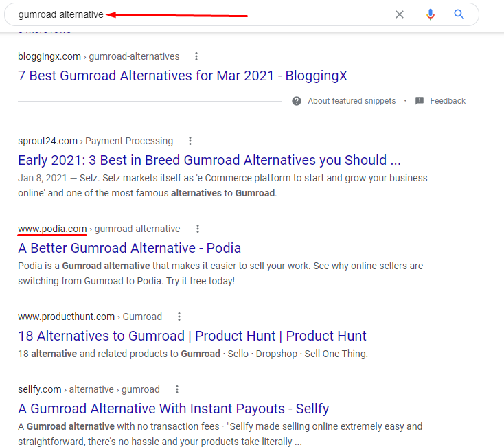Open Sellfy Gumroad Alternative Instant Payouts link
The width and height of the screenshot is (504, 447).
174,409
